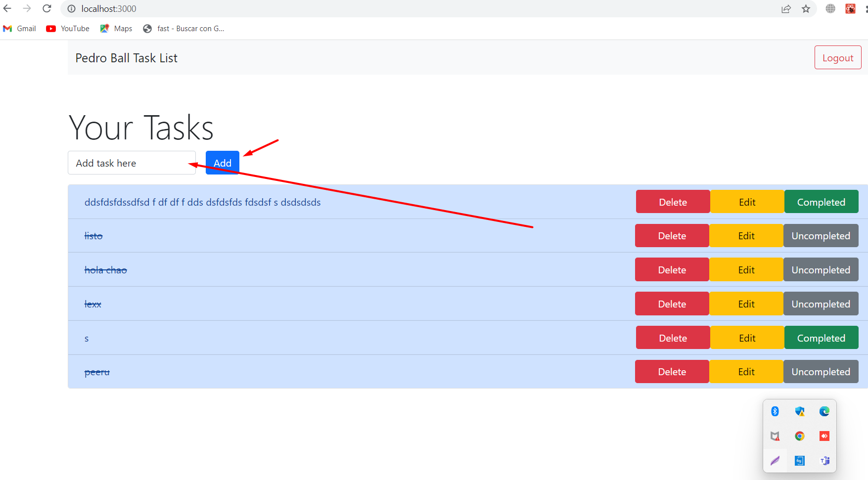This screenshot has width=868, height=480.
Task: Go back with the browser back arrow
Action: pyautogui.click(x=7, y=8)
